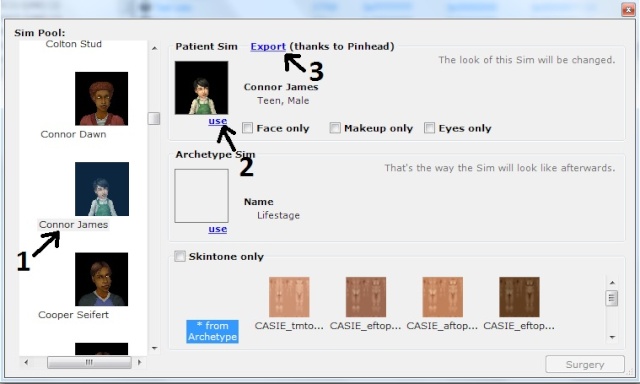Pick the dark brown CASIE_eftop skintone

point(519,297)
